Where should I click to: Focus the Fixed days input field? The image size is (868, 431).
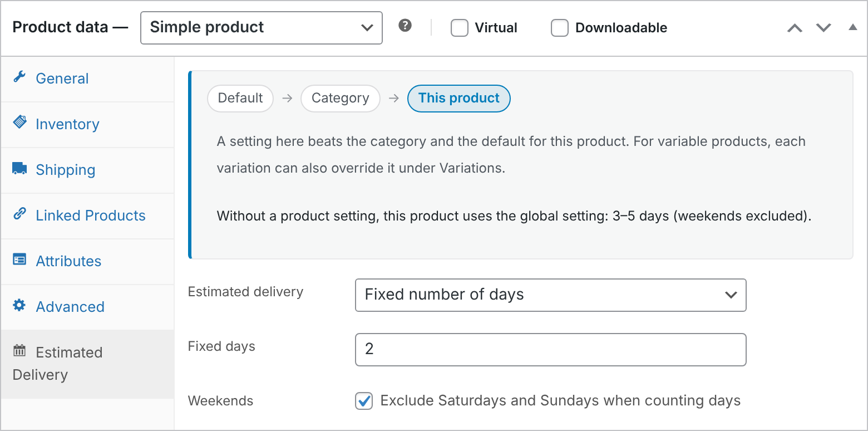point(550,350)
